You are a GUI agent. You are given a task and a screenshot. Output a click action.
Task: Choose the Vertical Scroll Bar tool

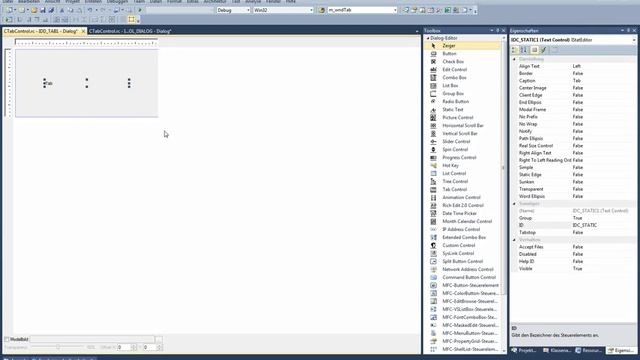click(463, 133)
